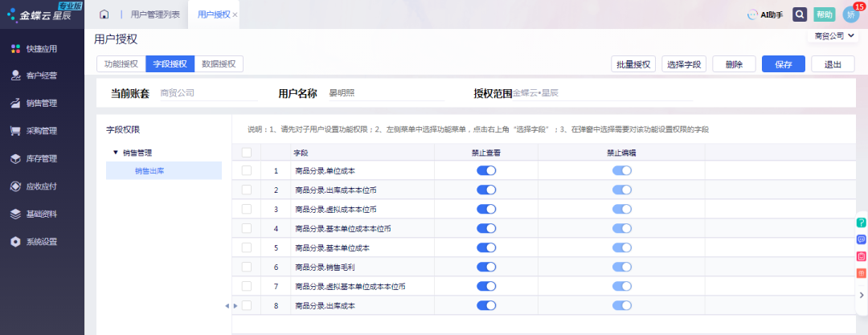The width and height of the screenshot is (868, 335).
Task: Click the 商品分录.虚拟基本单位成本本位币 cell
Action: 362,286
